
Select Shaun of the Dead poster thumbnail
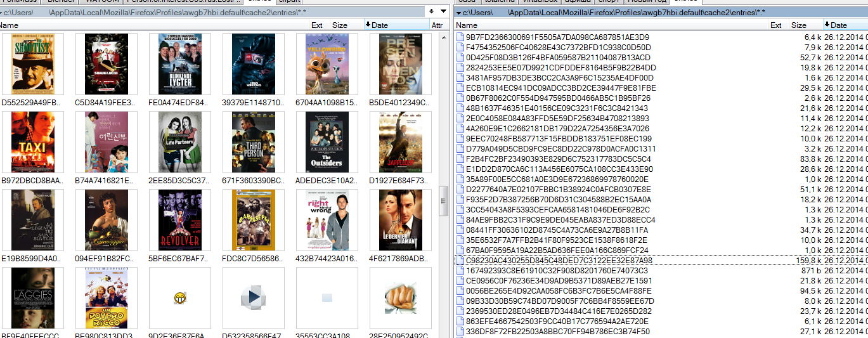107,64
